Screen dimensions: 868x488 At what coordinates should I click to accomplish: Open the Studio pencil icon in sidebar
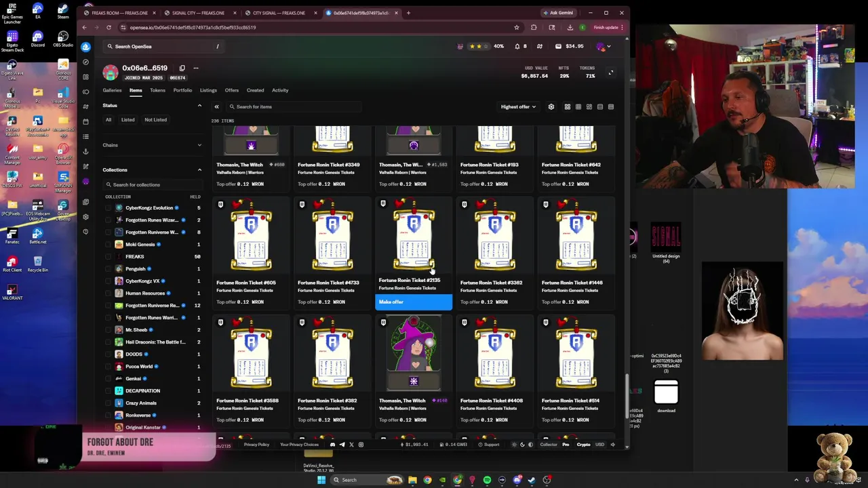pyautogui.click(x=85, y=167)
